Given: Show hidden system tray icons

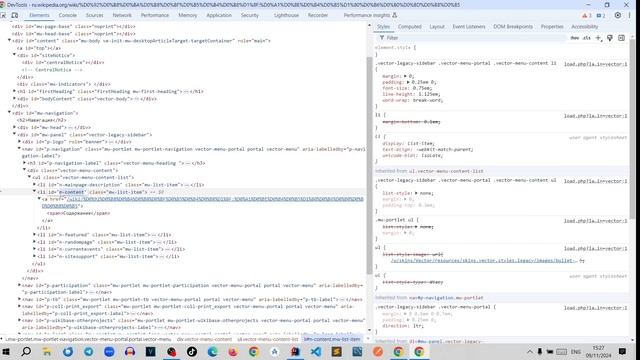Looking at the screenshot, I should point(530,351).
